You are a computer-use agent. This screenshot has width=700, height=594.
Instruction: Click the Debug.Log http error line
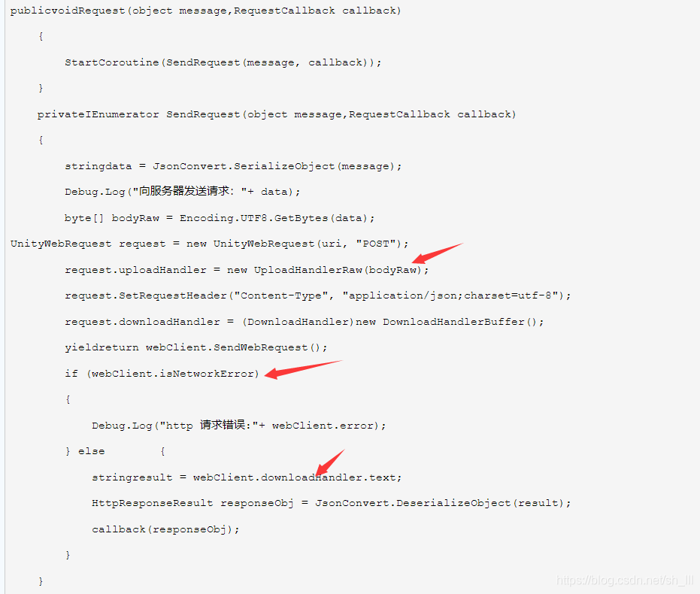pyautogui.click(x=238, y=425)
